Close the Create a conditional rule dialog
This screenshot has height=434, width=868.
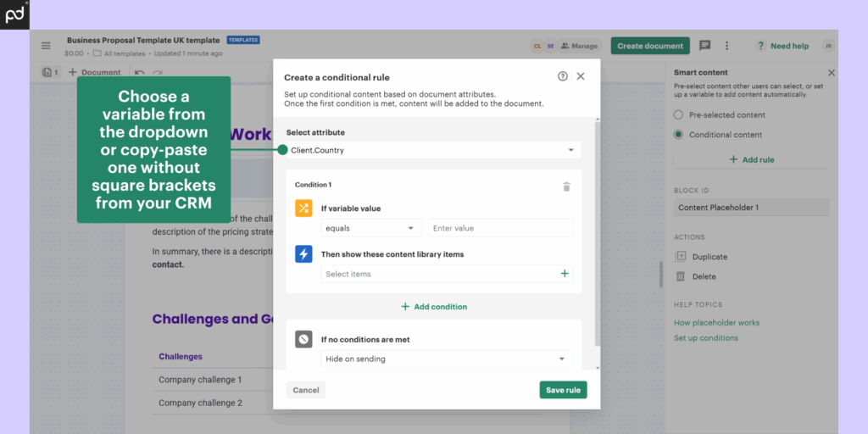pos(581,76)
